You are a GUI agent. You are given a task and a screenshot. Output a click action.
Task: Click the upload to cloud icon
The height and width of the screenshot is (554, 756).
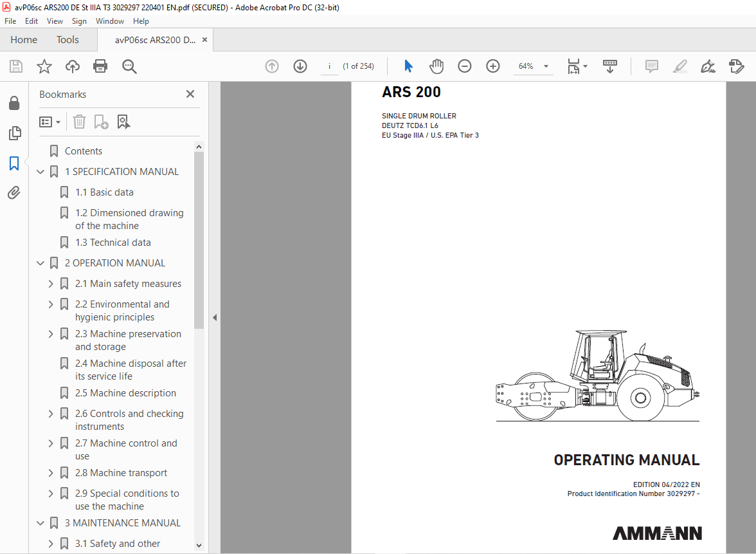pyautogui.click(x=72, y=66)
